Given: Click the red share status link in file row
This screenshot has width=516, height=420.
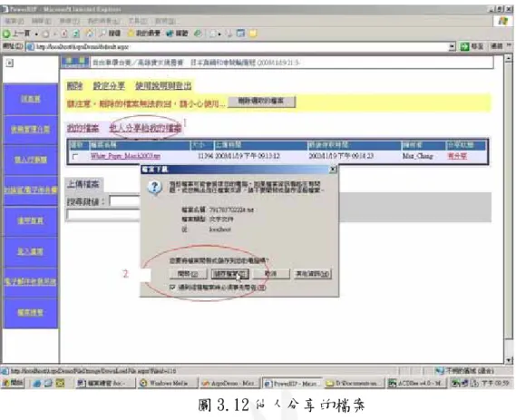Looking at the screenshot, I should click(457, 156).
